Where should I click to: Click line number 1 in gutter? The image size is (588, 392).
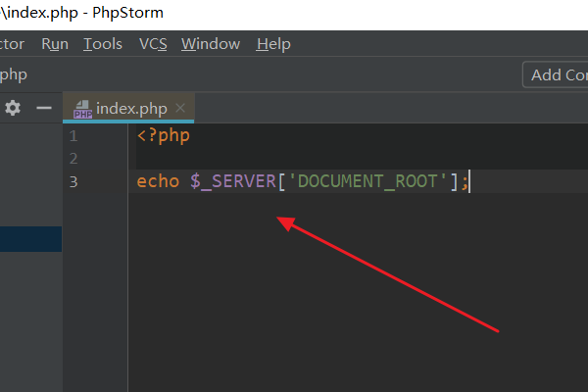click(x=73, y=136)
